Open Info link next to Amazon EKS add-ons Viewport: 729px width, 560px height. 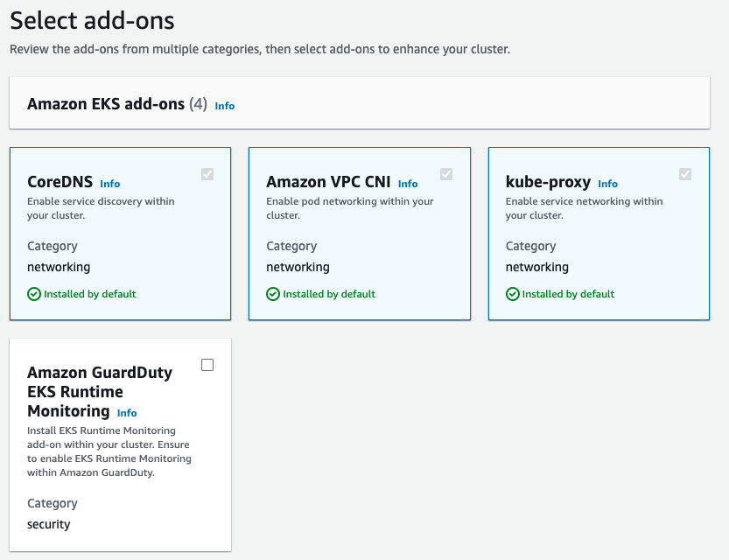click(x=225, y=106)
